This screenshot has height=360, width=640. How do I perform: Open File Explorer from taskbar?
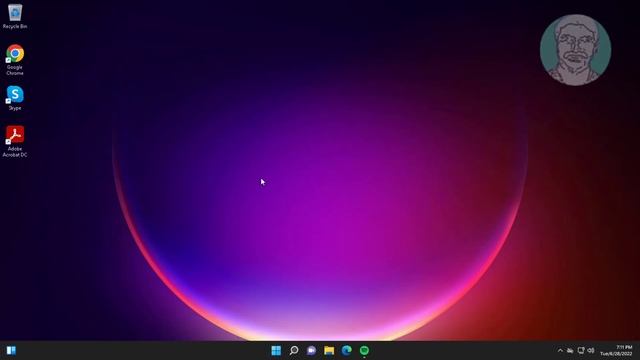click(x=329, y=350)
